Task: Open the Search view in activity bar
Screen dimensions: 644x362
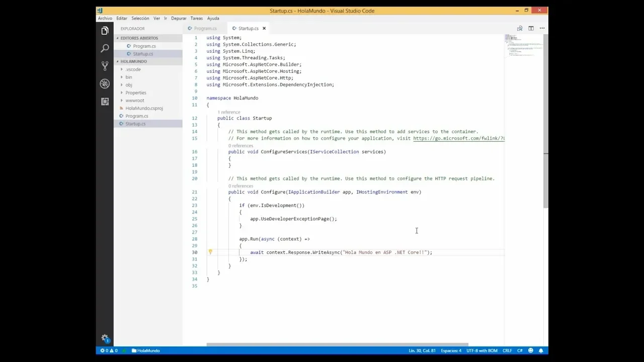Action: tap(105, 48)
